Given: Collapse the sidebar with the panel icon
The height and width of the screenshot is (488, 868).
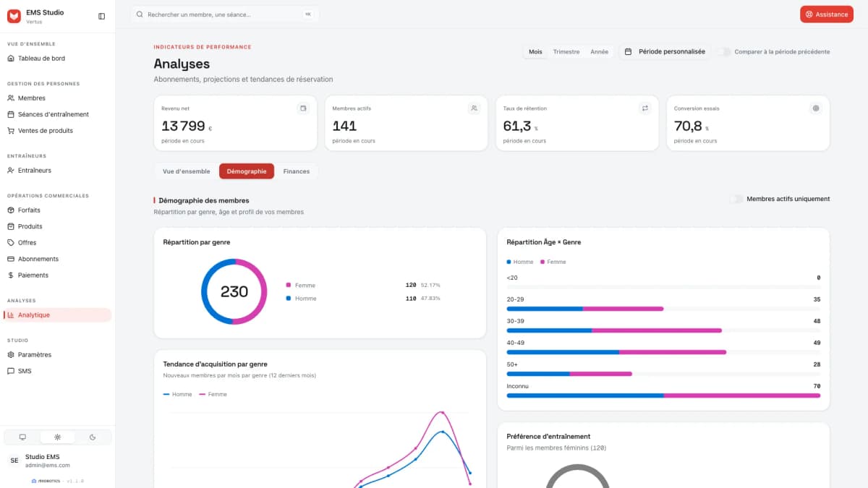Looking at the screenshot, I should 101,16.
